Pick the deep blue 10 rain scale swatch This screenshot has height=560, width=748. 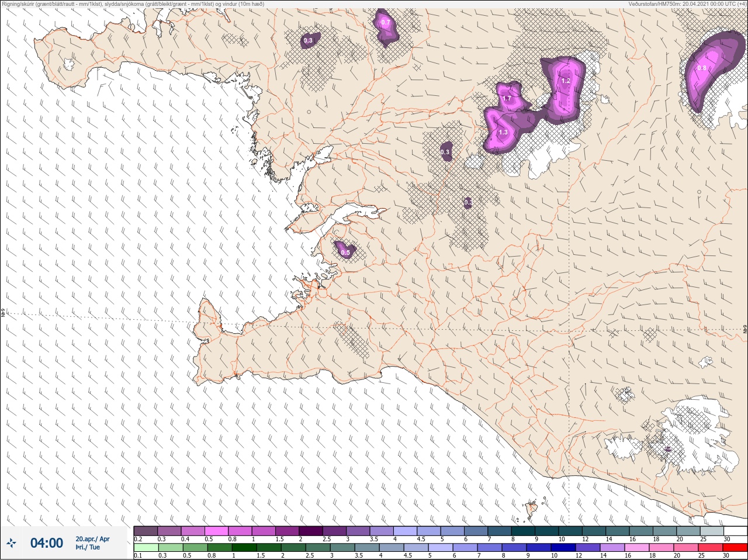click(564, 548)
